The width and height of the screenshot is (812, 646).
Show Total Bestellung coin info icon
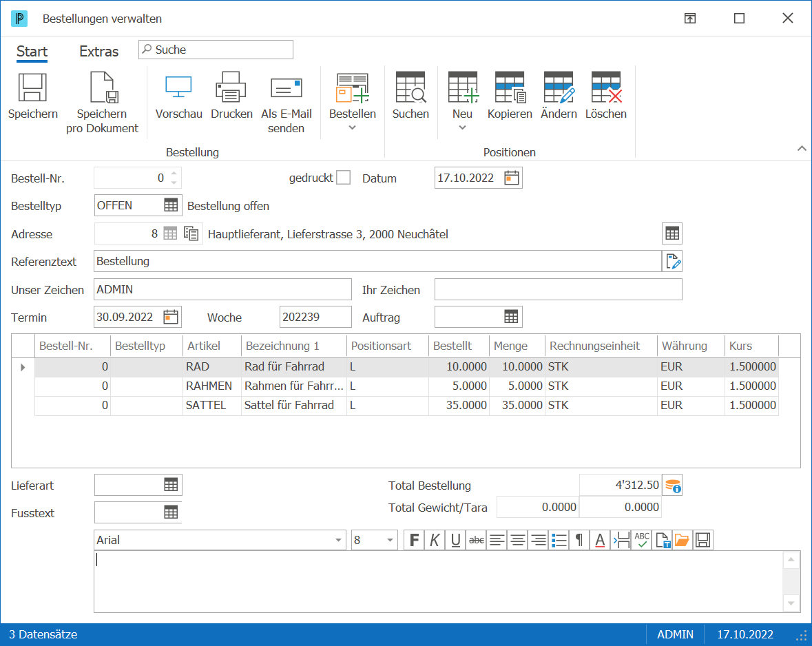point(673,486)
